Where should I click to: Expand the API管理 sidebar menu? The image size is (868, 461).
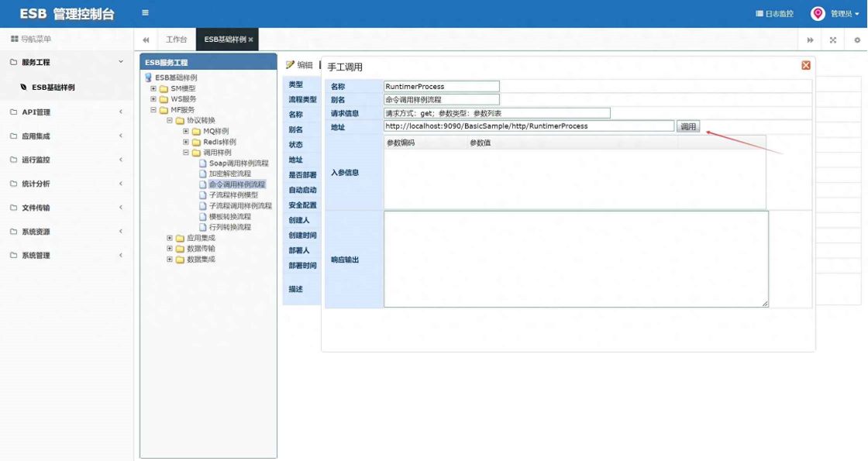pos(67,112)
